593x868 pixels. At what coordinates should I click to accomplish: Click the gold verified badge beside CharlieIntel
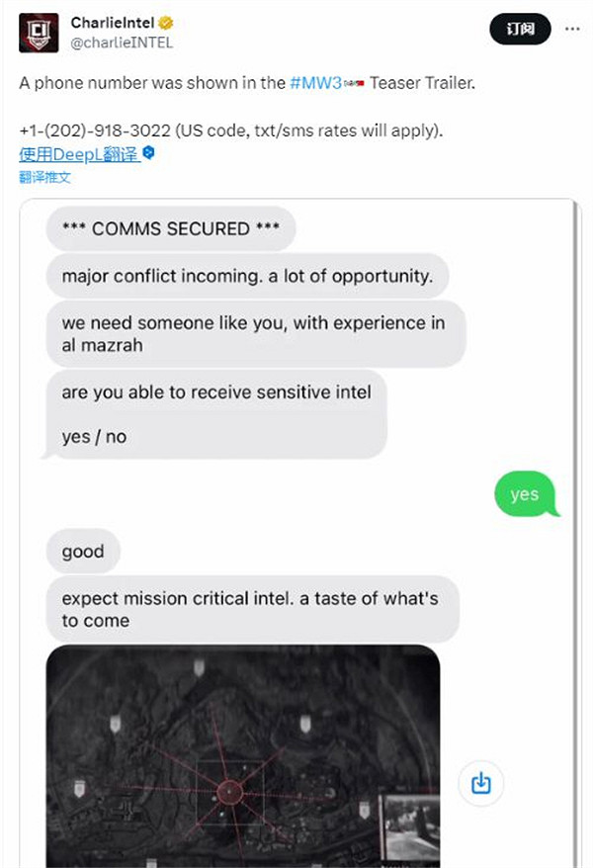[166, 23]
